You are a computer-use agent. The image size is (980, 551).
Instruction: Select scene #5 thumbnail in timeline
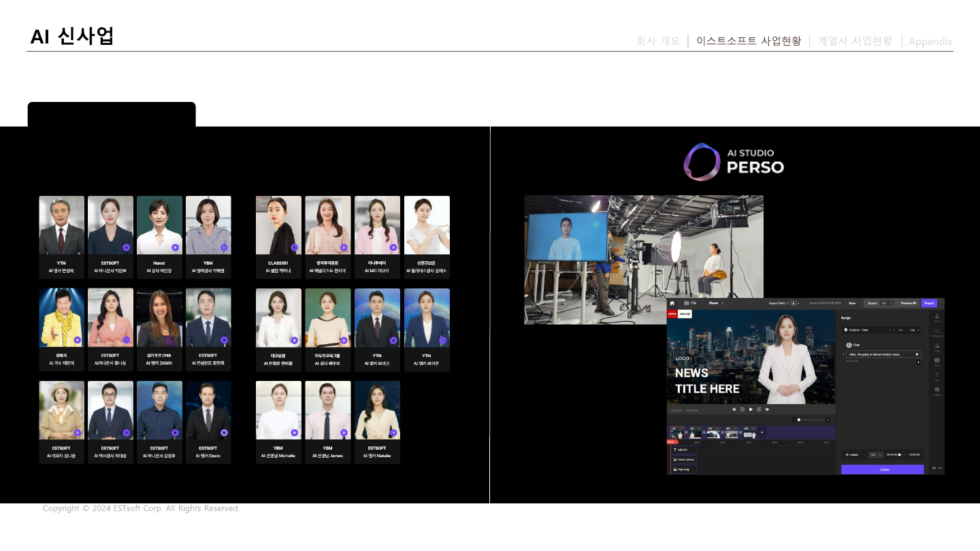coord(750,433)
